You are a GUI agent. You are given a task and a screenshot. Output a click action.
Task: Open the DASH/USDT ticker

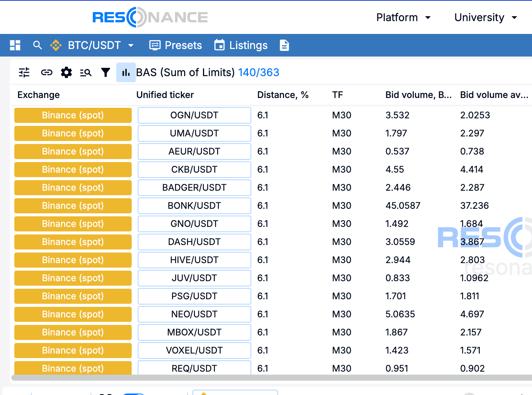pyautogui.click(x=194, y=242)
